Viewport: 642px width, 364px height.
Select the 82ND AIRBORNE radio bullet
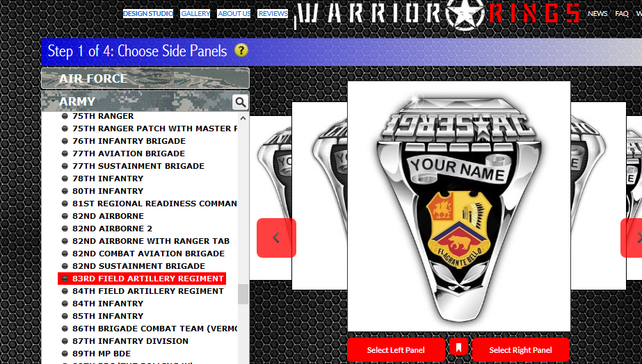pos(65,216)
